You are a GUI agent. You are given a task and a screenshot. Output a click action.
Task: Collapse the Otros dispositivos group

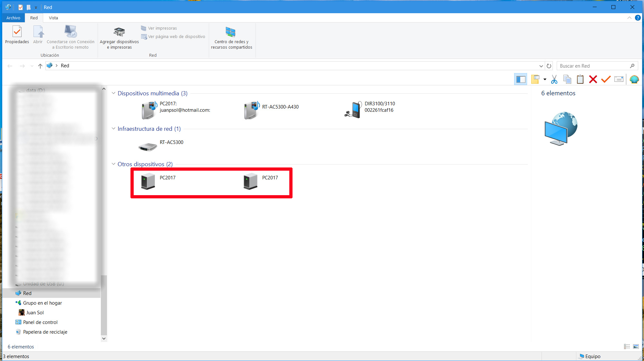(113, 164)
